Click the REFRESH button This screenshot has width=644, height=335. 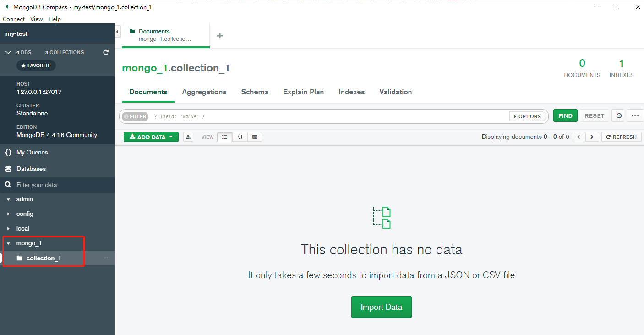point(621,137)
